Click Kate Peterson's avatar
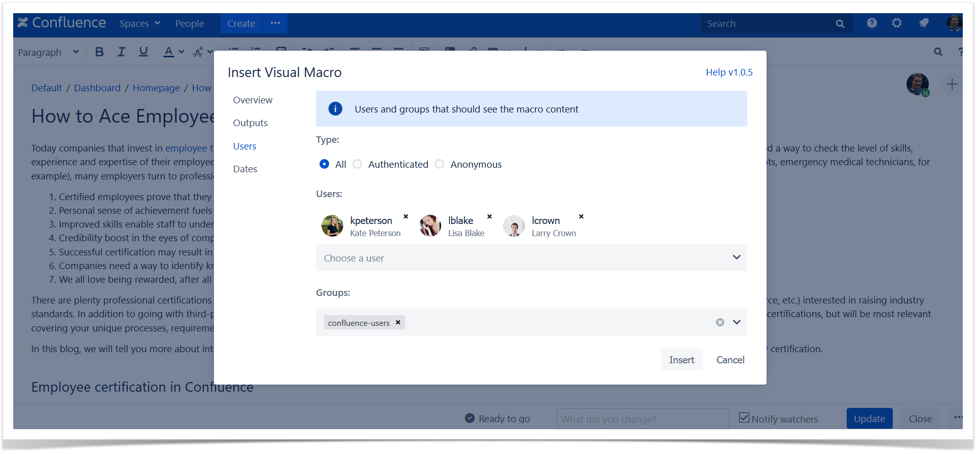Viewport: 980px width, 454px height. [332, 225]
